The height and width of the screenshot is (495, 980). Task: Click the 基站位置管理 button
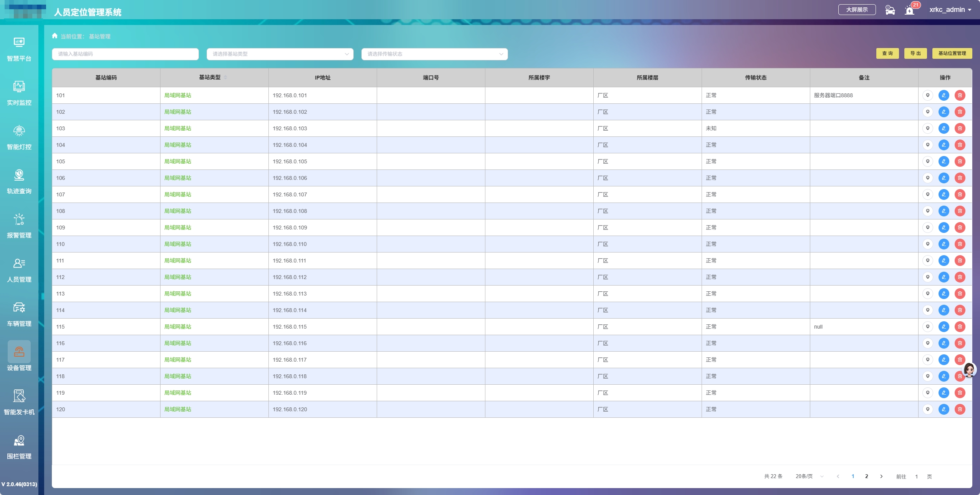[952, 53]
